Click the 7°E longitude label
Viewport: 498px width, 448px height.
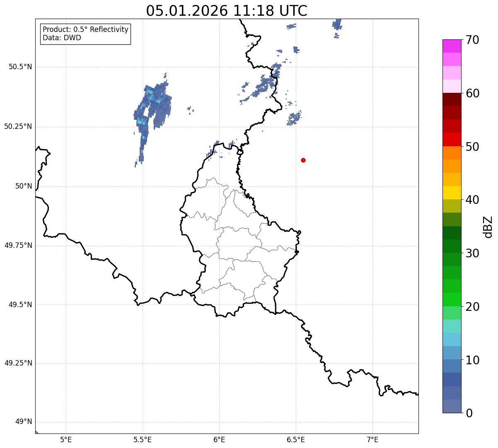[x=372, y=439]
